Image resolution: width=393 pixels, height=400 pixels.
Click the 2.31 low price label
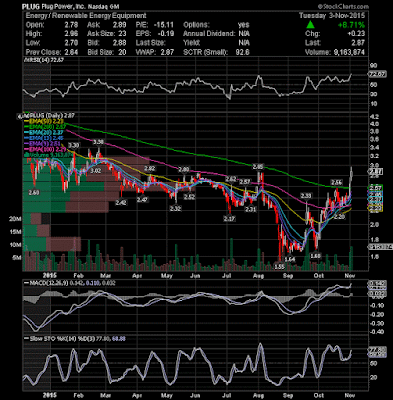click(250, 209)
